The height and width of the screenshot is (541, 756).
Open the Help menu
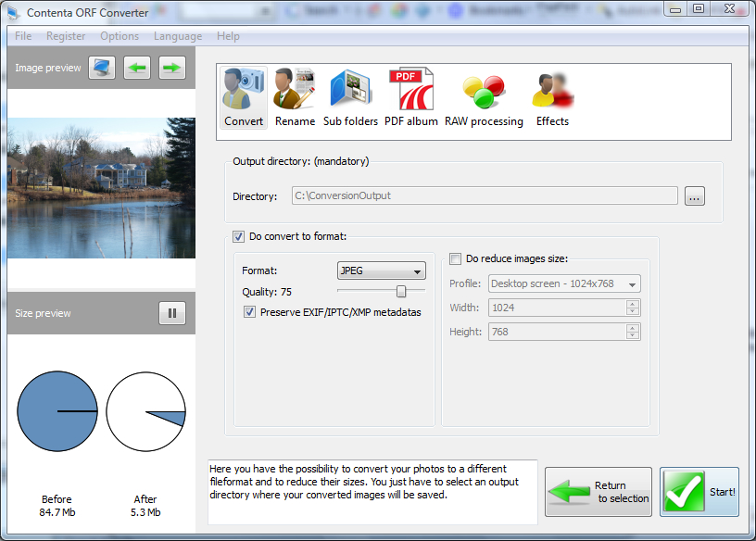click(x=228, y=36)
